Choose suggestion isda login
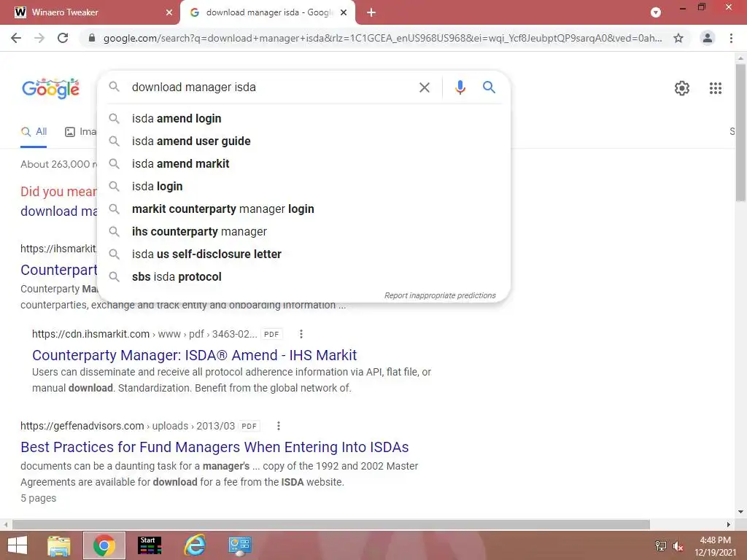 (304, 186)
